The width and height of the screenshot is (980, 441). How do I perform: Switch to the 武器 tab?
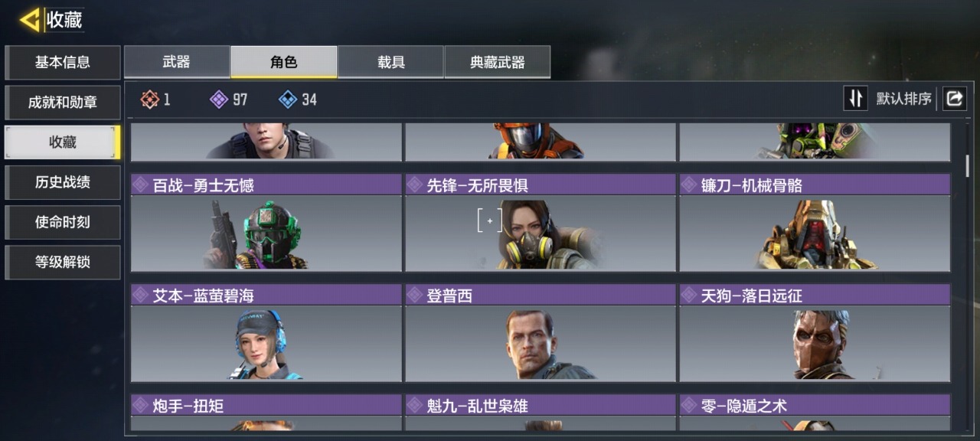click(177, 62)
